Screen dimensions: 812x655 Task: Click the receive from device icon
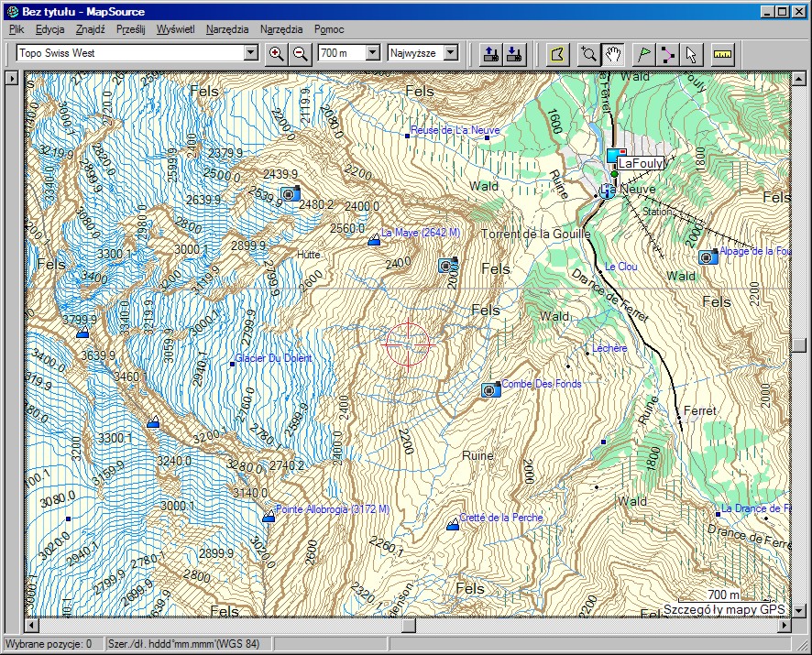[514, 53]
